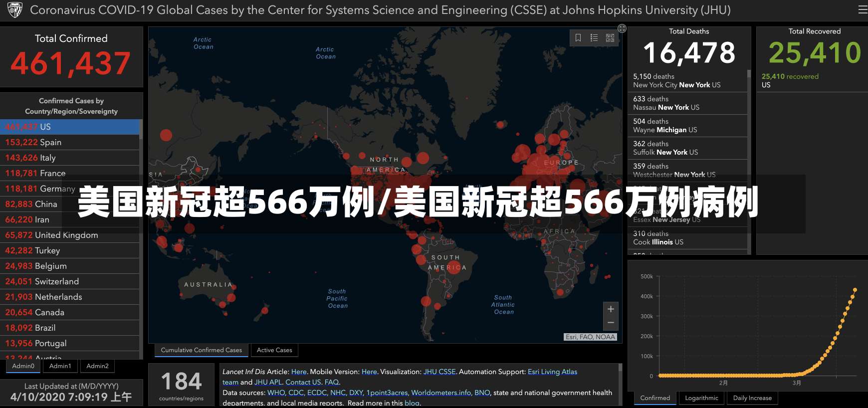
Task: Select 633 deaths Nassau New York entry
Action: (x=687, y=103)
